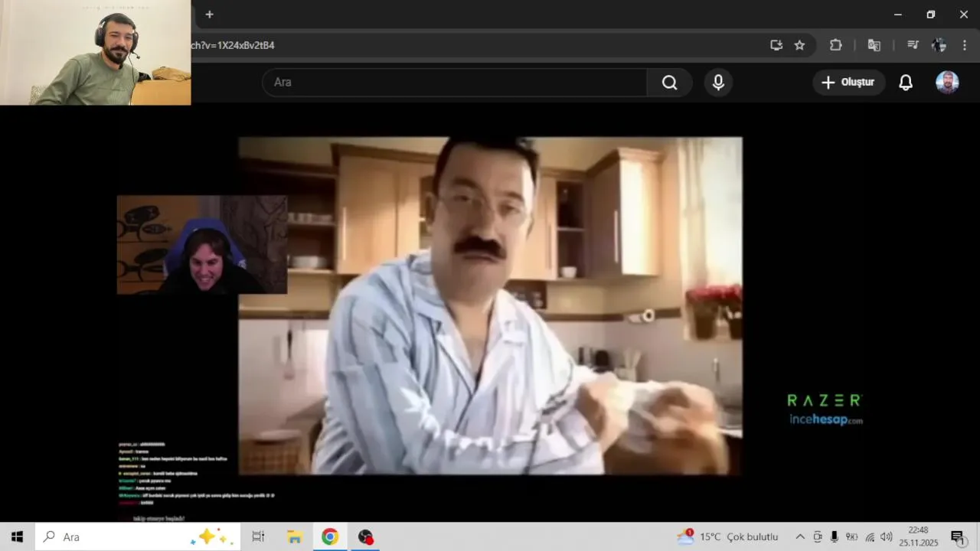Open Task View on the taskbar

[x=258, y=536]
